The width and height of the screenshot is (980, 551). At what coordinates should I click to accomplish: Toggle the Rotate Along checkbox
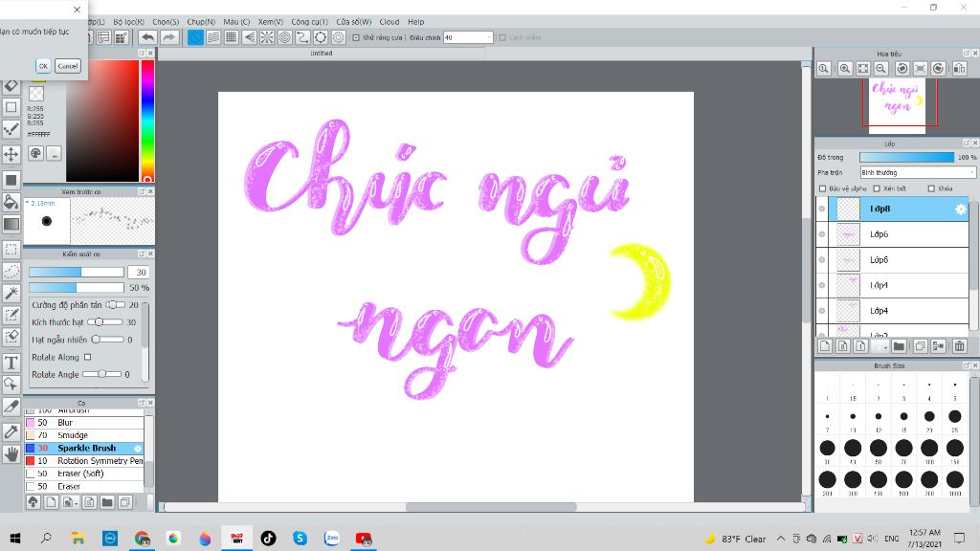coord(87,358)
